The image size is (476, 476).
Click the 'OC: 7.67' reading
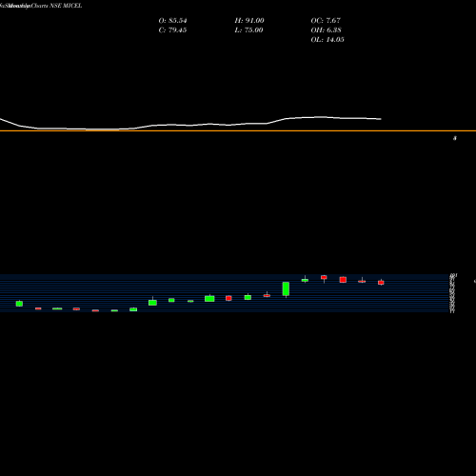(x=326, y=21)
